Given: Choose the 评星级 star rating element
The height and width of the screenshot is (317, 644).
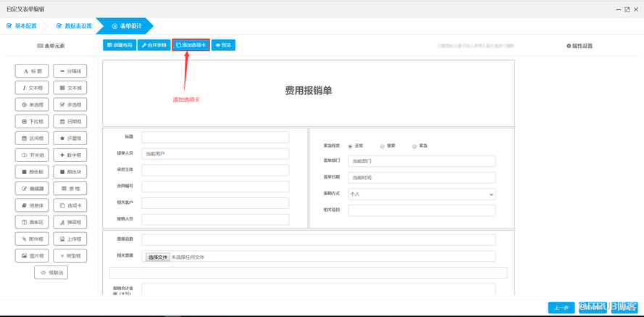Looking at the screenshot, I should click(x=70, y=139).
